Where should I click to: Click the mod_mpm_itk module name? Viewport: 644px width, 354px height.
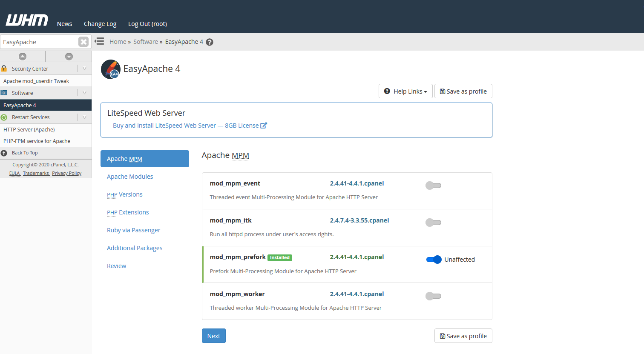coord(231,220)
